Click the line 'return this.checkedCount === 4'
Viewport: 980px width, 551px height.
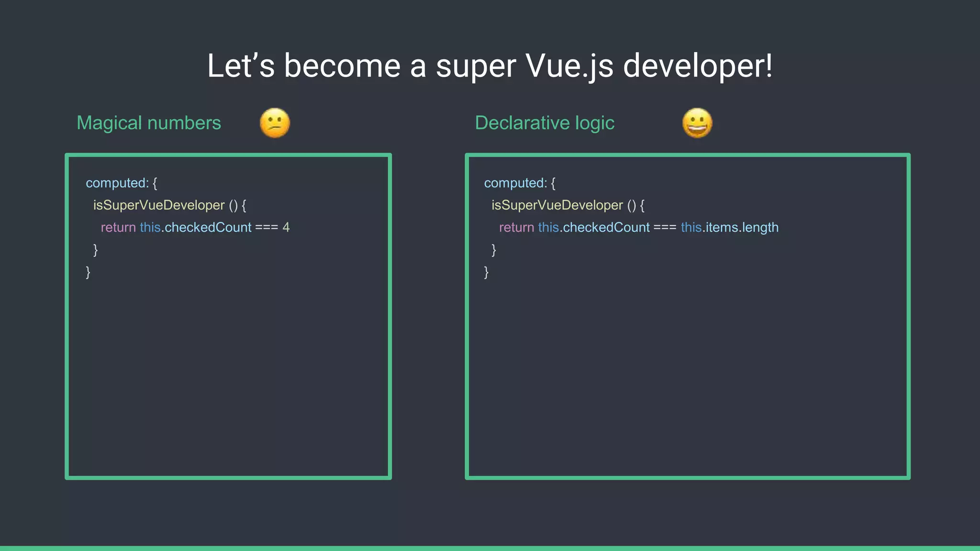click(195, 227)
